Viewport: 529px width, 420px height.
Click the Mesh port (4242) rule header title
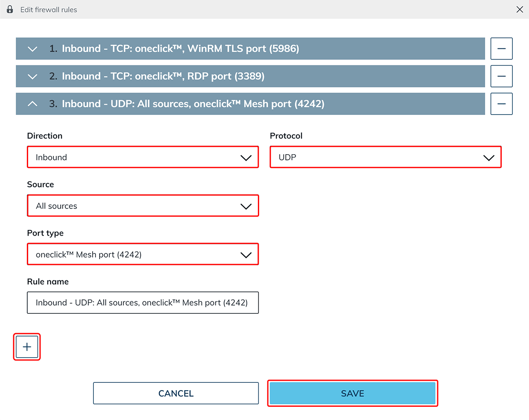tap(193, 104)
